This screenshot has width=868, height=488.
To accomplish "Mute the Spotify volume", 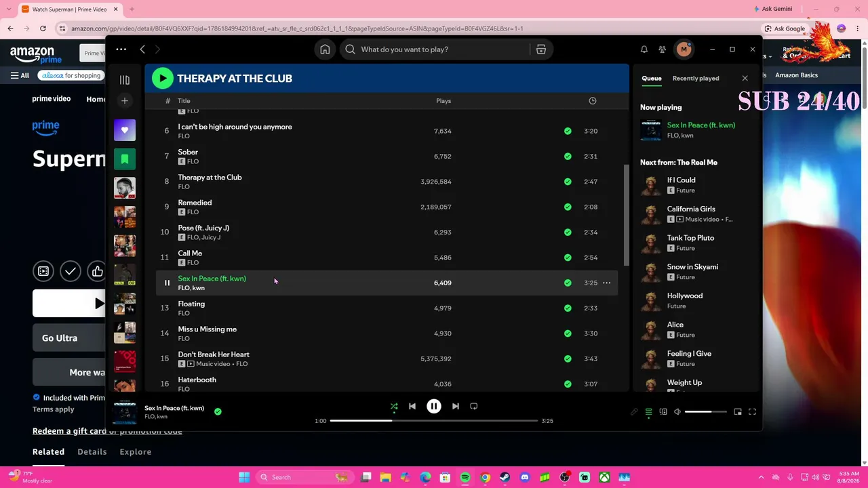I will click(x=677, y=412).
